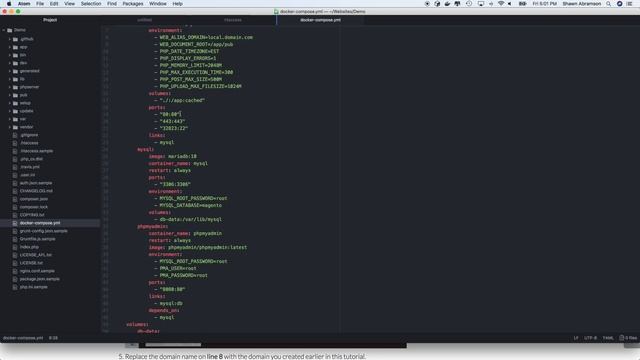Screen dimensions: 640x360
Task: Open the Wi-Fi status icon
Action: pos(501,4)
